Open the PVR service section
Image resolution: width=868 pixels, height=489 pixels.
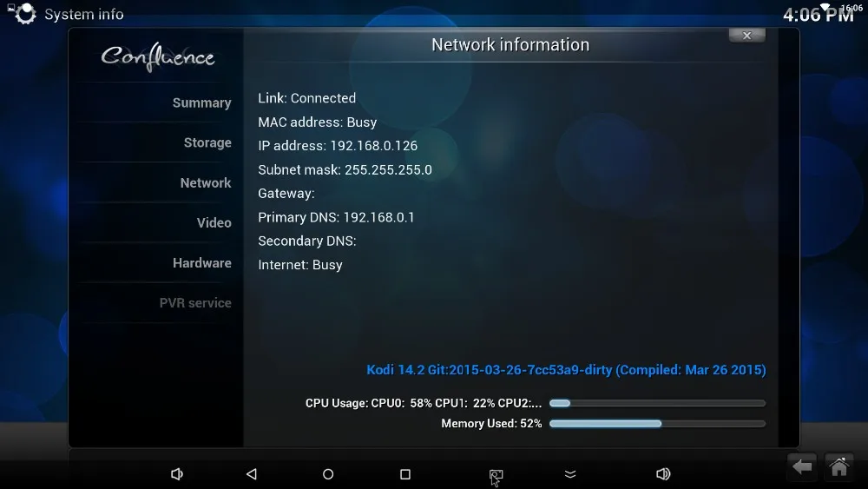pyautogui.click(x=195, y=303)
